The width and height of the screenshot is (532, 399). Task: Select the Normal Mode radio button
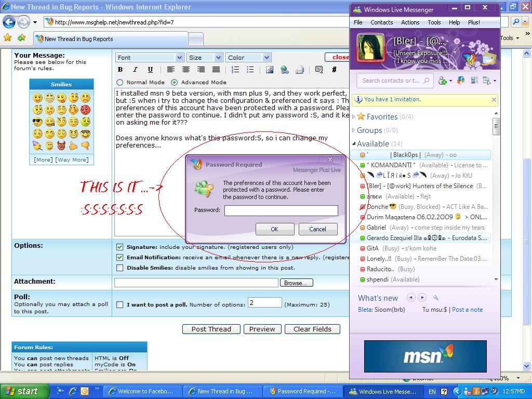click(x=120, y=82)
